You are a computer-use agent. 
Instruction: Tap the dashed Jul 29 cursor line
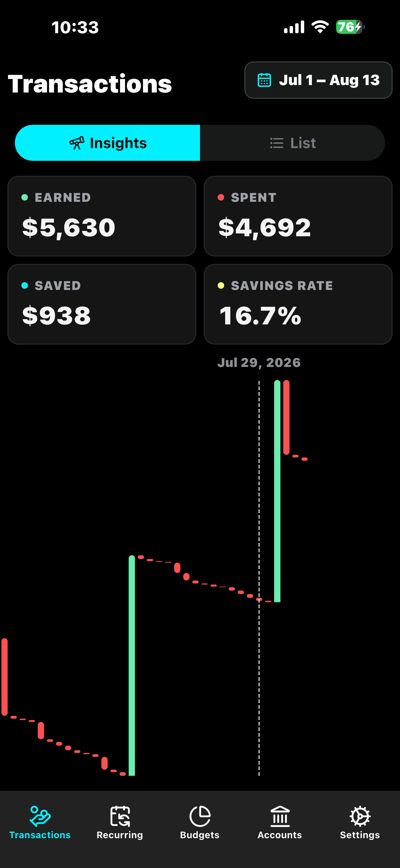(x=259, y=578)
